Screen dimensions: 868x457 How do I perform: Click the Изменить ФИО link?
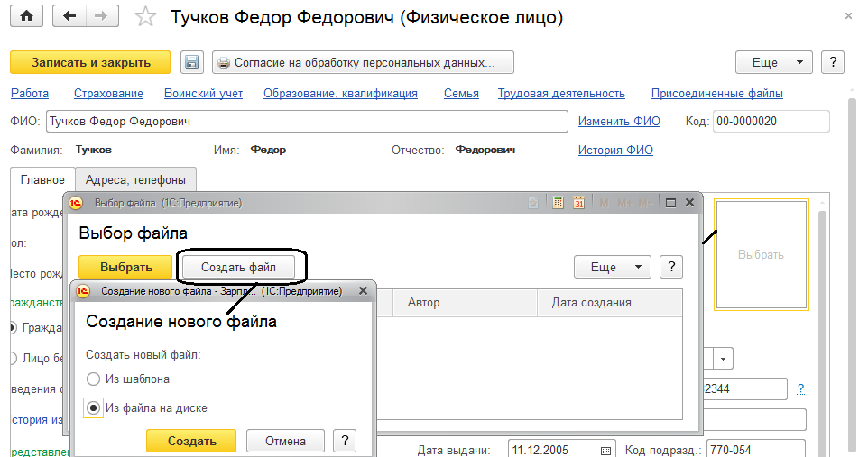click(x=619, y=121)
